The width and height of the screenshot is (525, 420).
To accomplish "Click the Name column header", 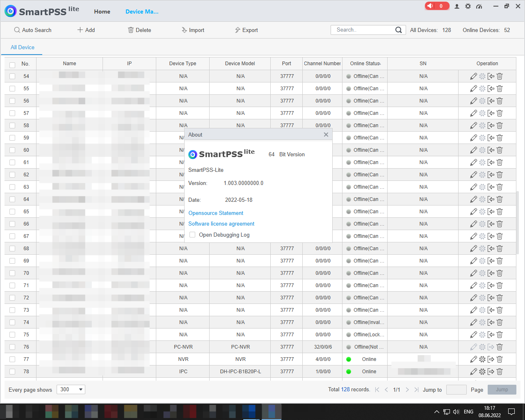I will 70,64.
